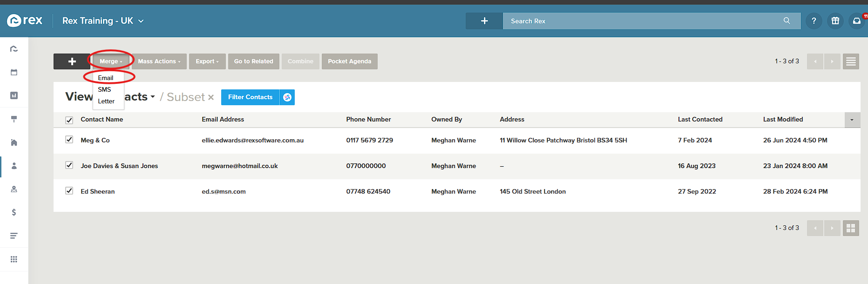Image resolution: width=868 pixels, height=284 pixels.
Task: Open the calendar sidebar icon
Action: (x=14, y=72)
